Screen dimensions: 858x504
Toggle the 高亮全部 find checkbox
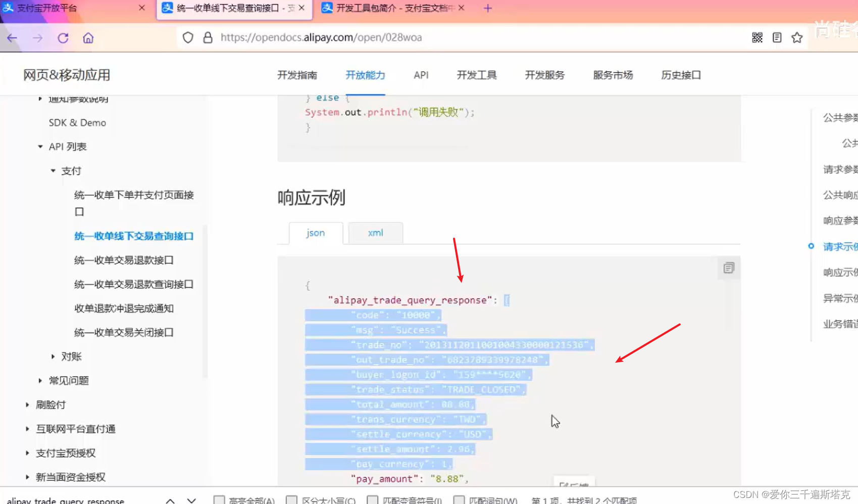click(219, 500)
